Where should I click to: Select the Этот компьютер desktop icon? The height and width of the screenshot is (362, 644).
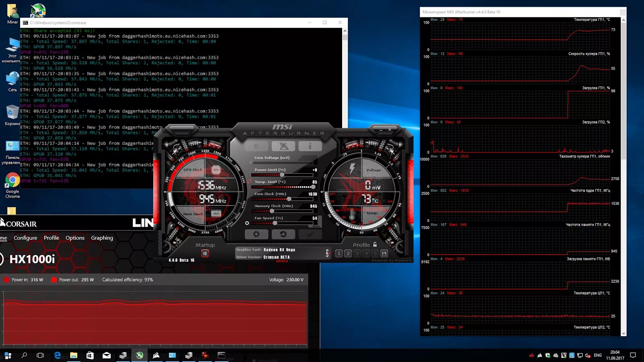click(12, 50)
